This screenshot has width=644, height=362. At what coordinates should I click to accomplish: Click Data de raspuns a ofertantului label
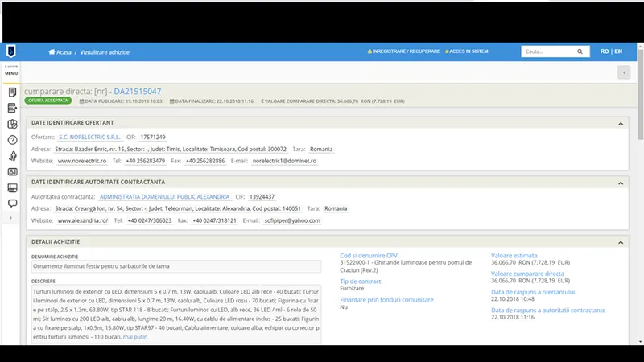tap(533, 292)
